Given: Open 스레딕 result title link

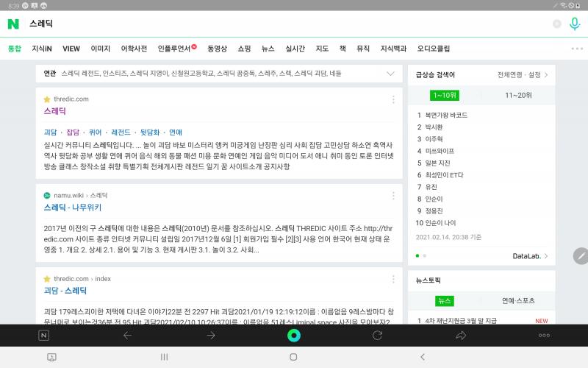Looking at the screenshot, I should pyautogui.click(x=54, y=111).
